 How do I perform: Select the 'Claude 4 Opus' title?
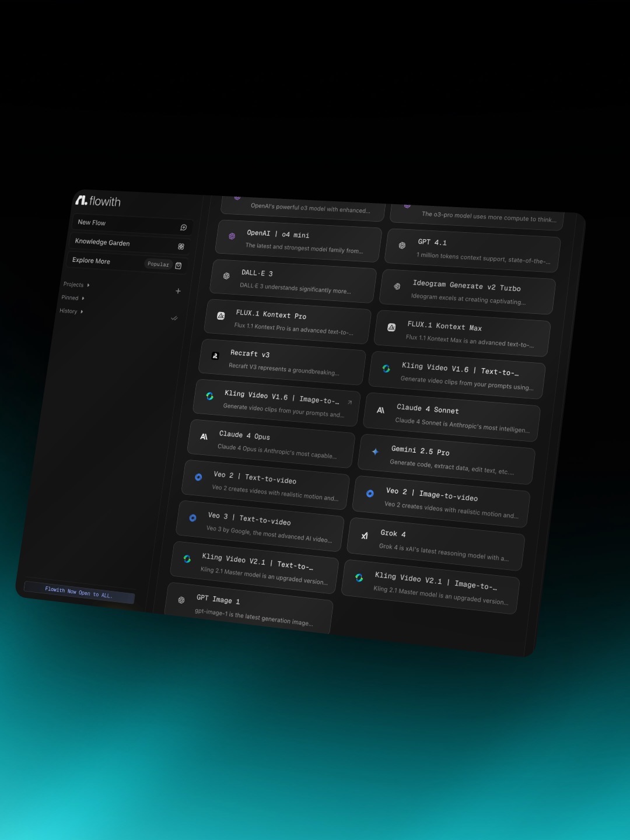pos(244,435)
